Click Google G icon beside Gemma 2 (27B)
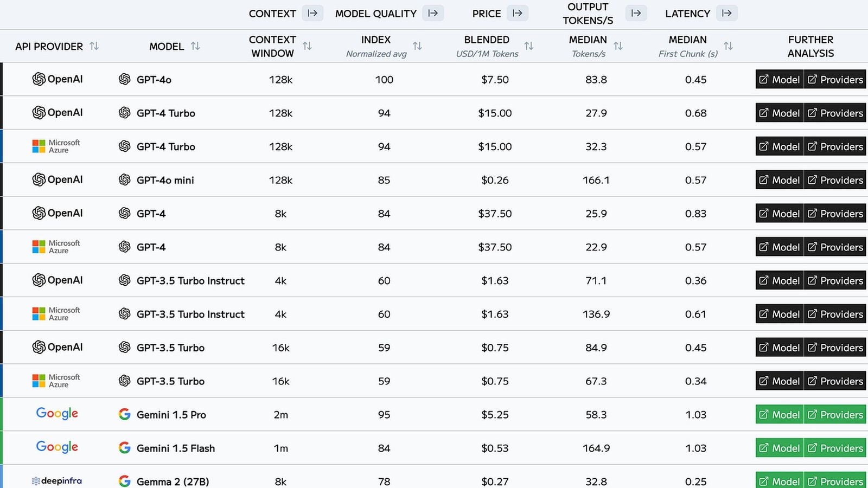Viewport: 868px width, 488px height. tap(125, 481)
